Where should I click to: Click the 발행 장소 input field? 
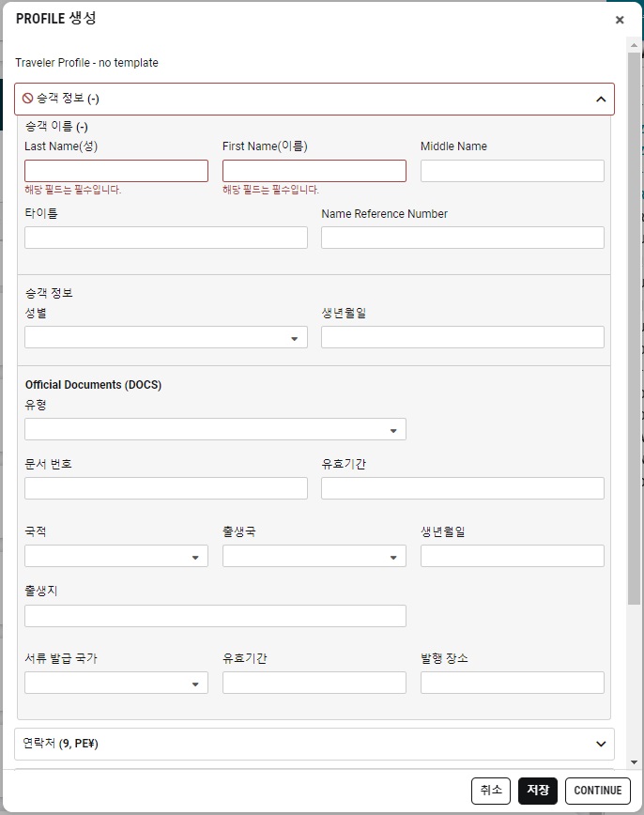(513, 683)
